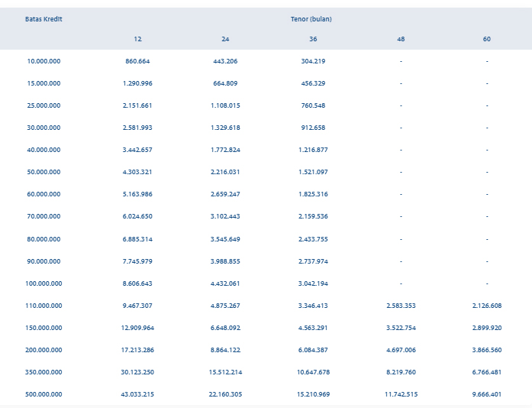Click the 110.000.000 credit limit row label
The width and height of the screenshot is (532, 408).
click(x=44, y=306)
